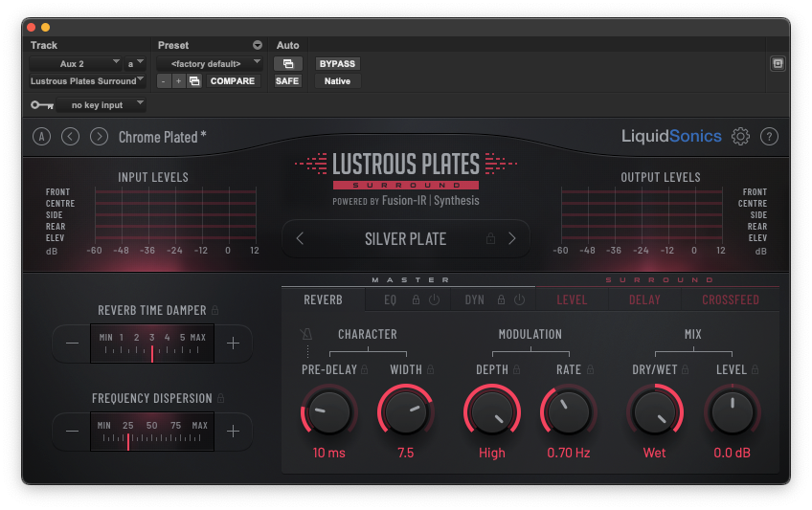Screen dimensions: 812x510
Task: Lock the Width parameter
Action: point(430,369)
